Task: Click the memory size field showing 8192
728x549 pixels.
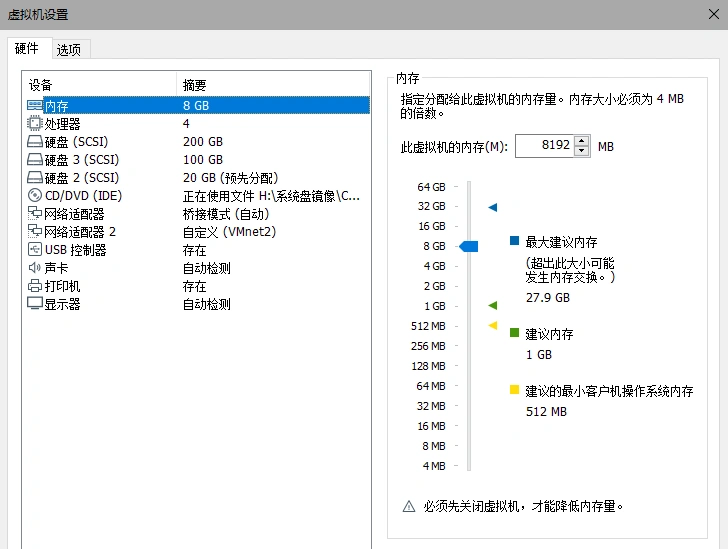Action: tap(545, 146)
